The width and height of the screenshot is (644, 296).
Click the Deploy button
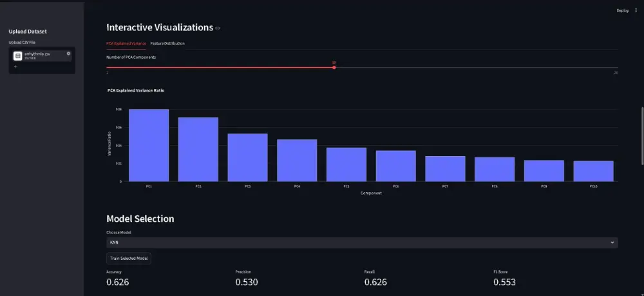coord(623,11)
